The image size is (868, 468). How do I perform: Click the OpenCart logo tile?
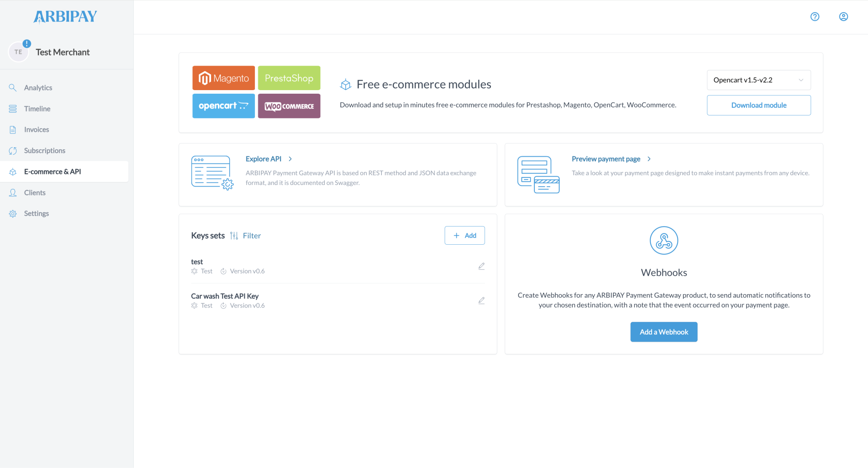coord(224,106)
